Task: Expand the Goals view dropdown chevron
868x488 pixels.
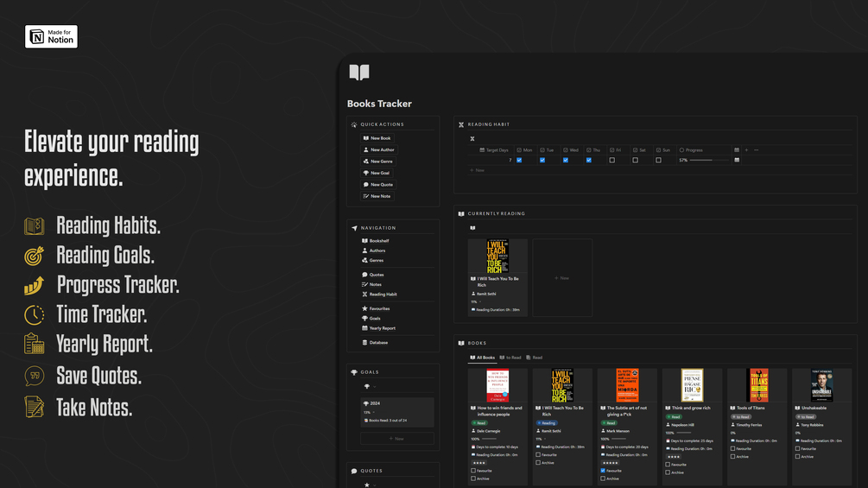Action: click(x=374, y=387)
